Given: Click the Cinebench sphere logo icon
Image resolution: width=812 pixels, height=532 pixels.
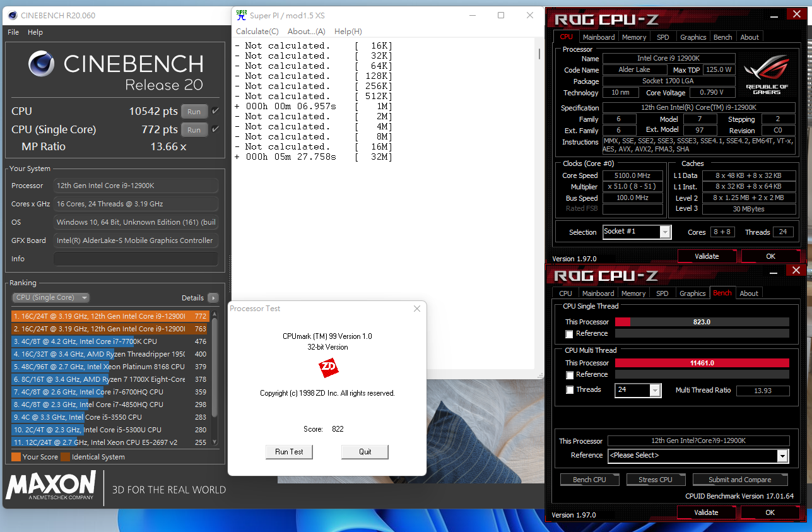Looking at the screenshot, I should pyautogui.click(x=41, y=64).
